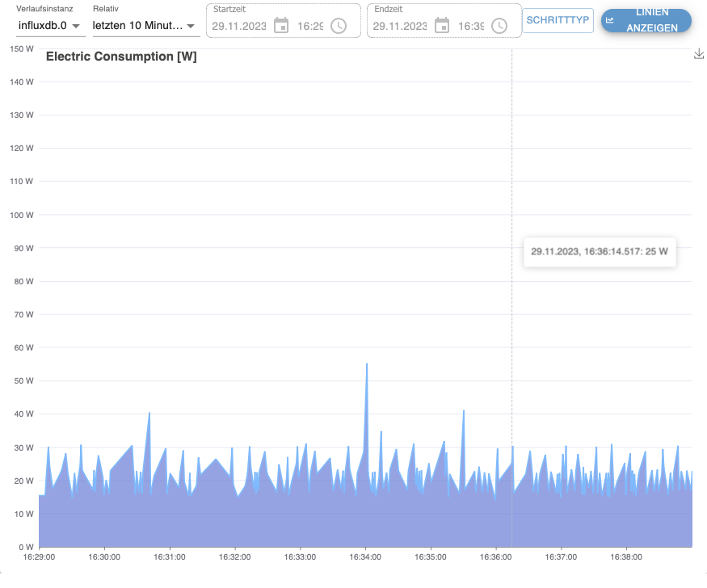
Task: Click the 16:31:00 x-axis label
Action: pos(170,557)
